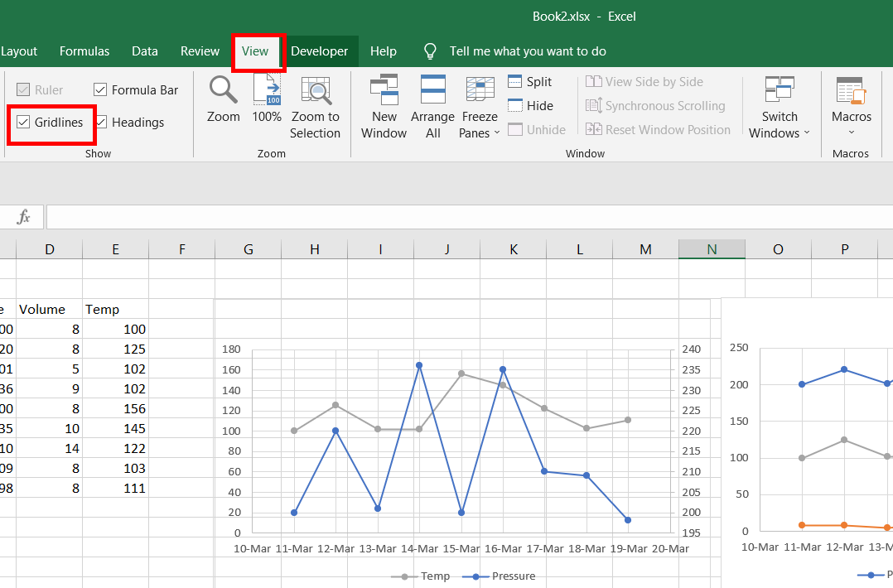Disable the Headings checkbox
The image size is (893, 588).
(x=100, y=123)
